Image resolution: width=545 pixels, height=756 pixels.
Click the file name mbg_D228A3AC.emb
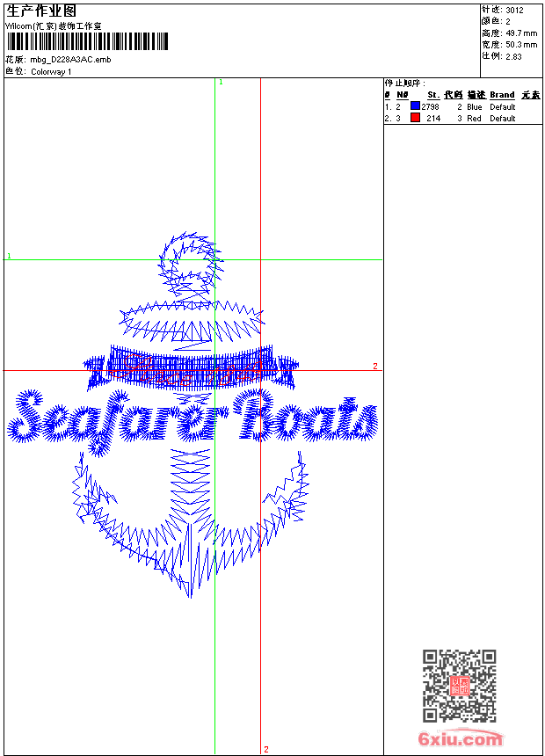click(70, 60)
